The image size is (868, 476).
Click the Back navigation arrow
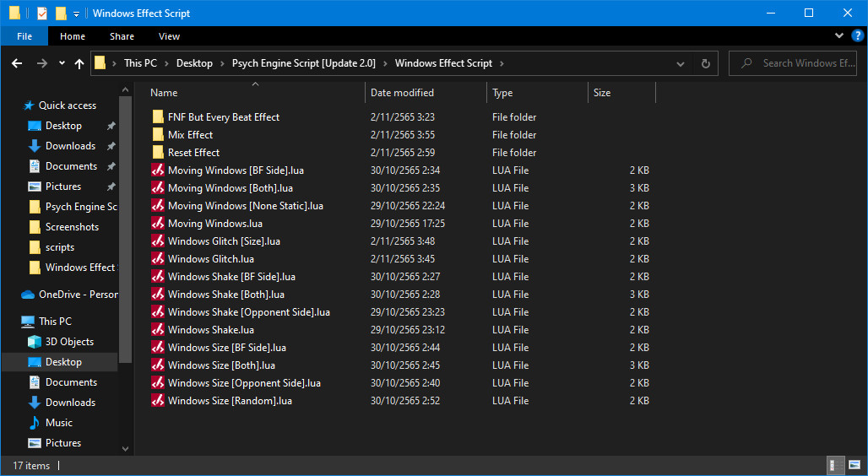17,63
